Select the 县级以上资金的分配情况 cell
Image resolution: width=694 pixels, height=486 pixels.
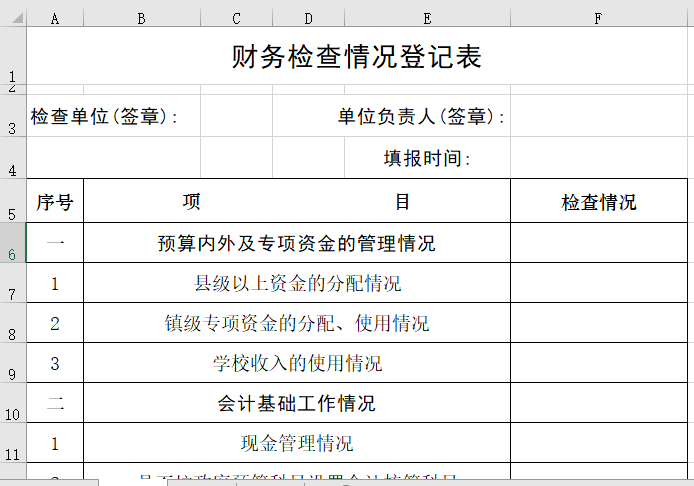[297, 283]
